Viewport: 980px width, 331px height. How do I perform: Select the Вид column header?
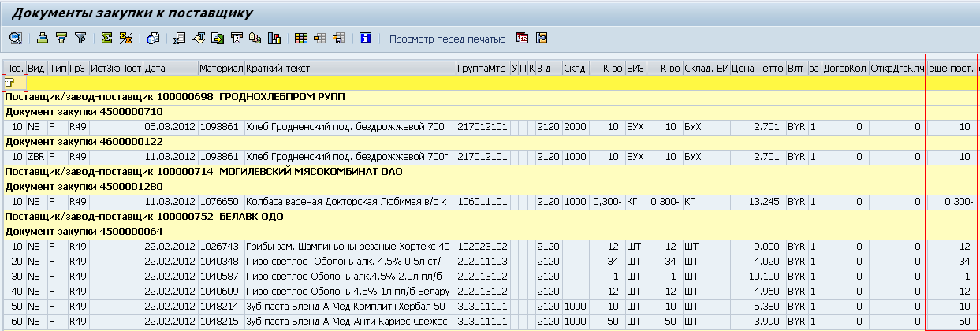click(x=36, y=69)
